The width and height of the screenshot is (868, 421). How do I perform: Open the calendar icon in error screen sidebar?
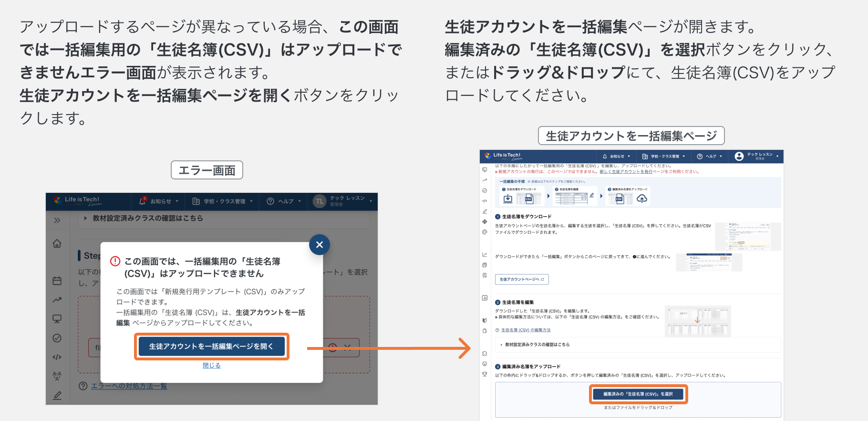[x=57, y=281]
